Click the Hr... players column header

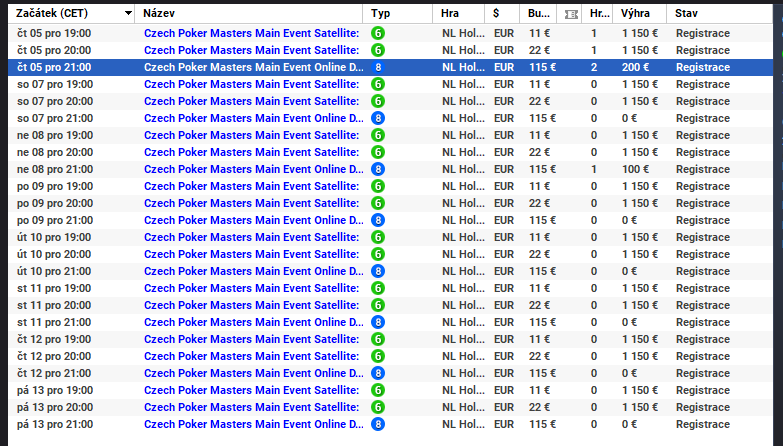click(x=598, y=13)
